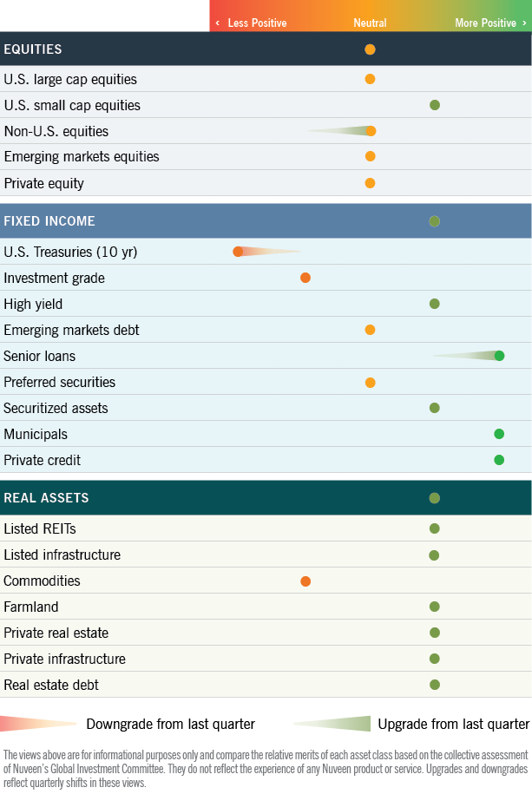Click the Upgrade from last quarter legend swatch

pos(333,724)
